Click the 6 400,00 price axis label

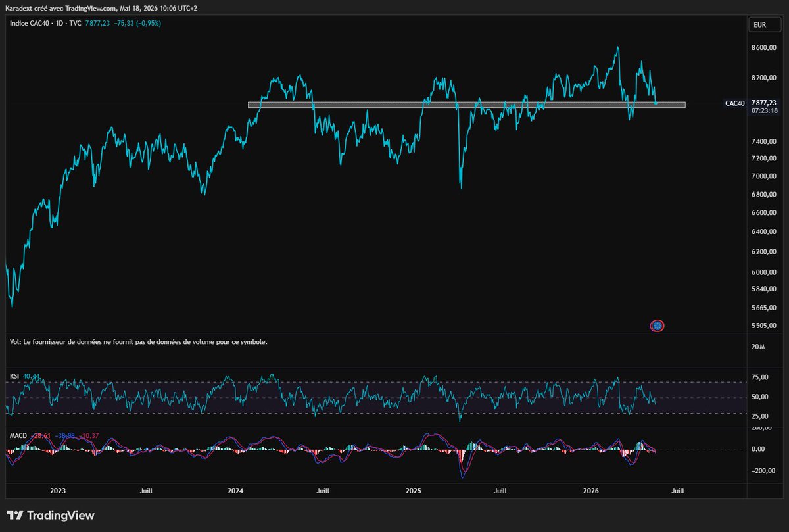pyautogui.click(x=763, y=232)
